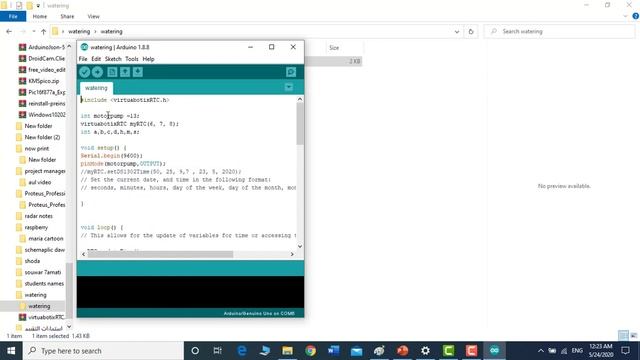Click the New sketch icon in Arduino

click(112, 72)
